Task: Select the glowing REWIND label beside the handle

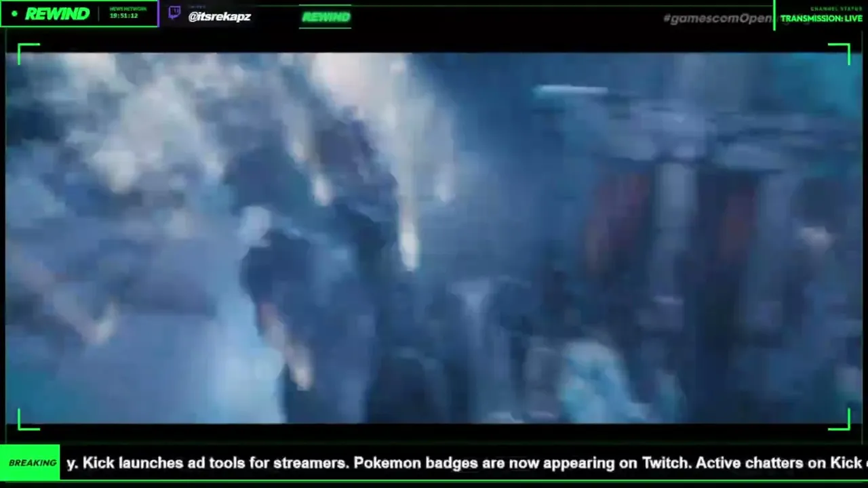Action: coord(326,17)
